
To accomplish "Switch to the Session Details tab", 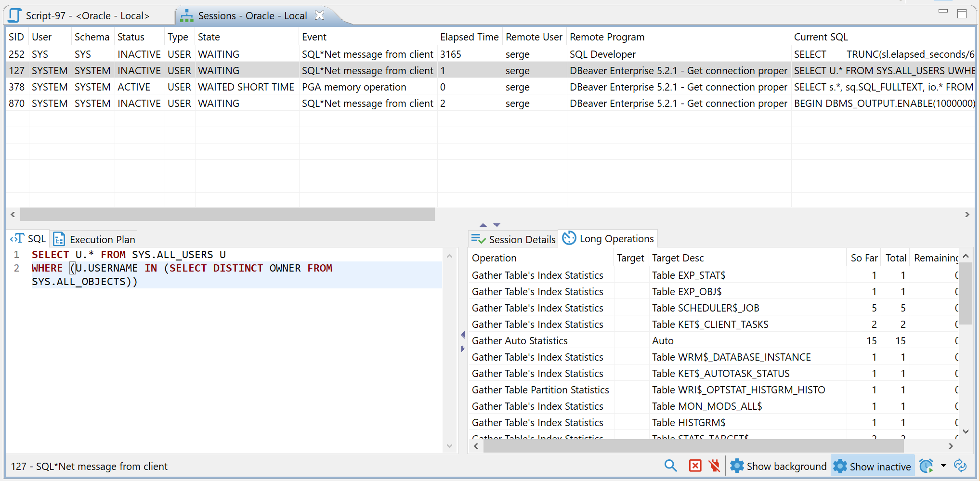I will pos(513,239).
